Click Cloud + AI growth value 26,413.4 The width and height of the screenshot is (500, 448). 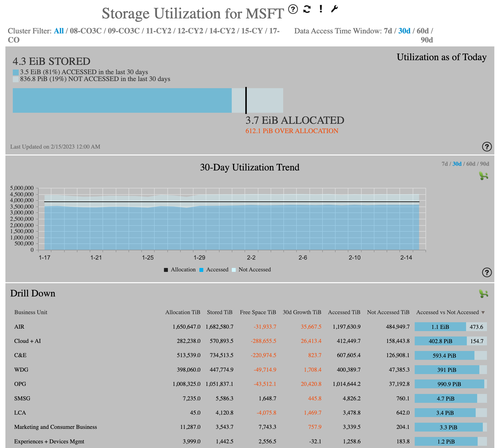pos(311,341)
